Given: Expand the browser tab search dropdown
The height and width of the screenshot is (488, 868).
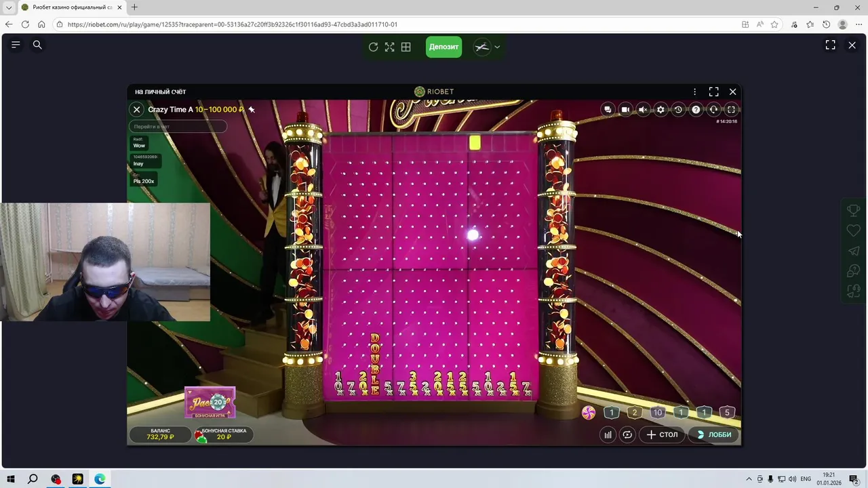Looking at the screenshot, I should point(9,7).
